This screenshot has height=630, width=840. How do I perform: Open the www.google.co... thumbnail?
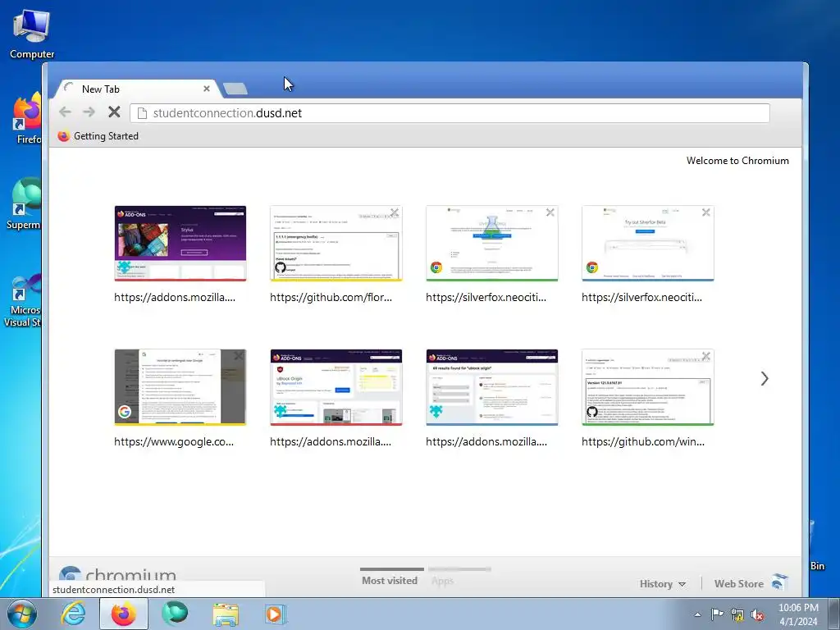coord(180,387)
